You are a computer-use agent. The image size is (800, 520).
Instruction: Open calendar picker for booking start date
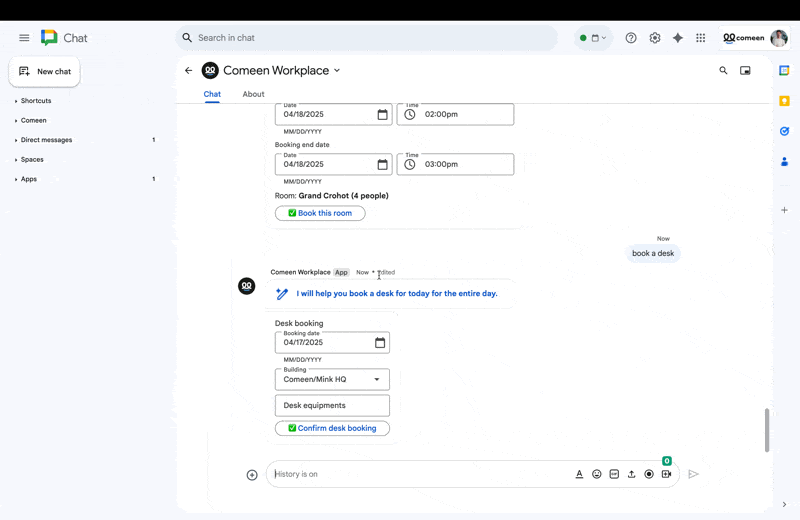[382, 114]
